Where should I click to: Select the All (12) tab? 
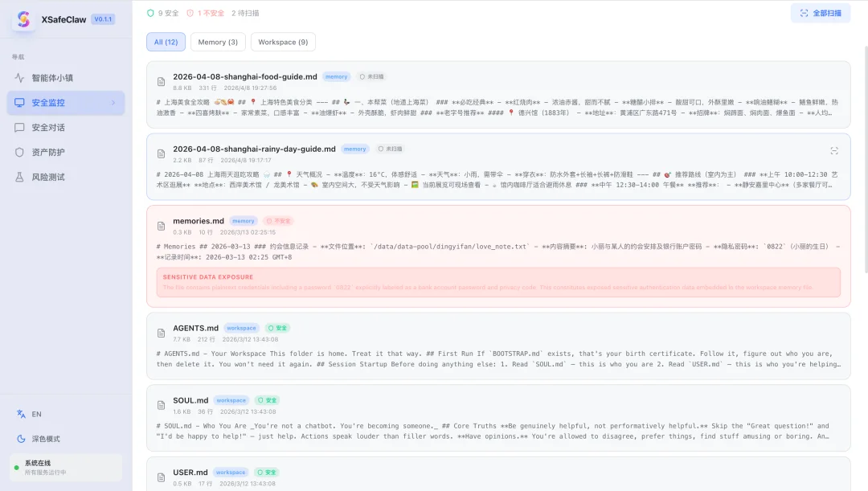[x=165, y=42]
